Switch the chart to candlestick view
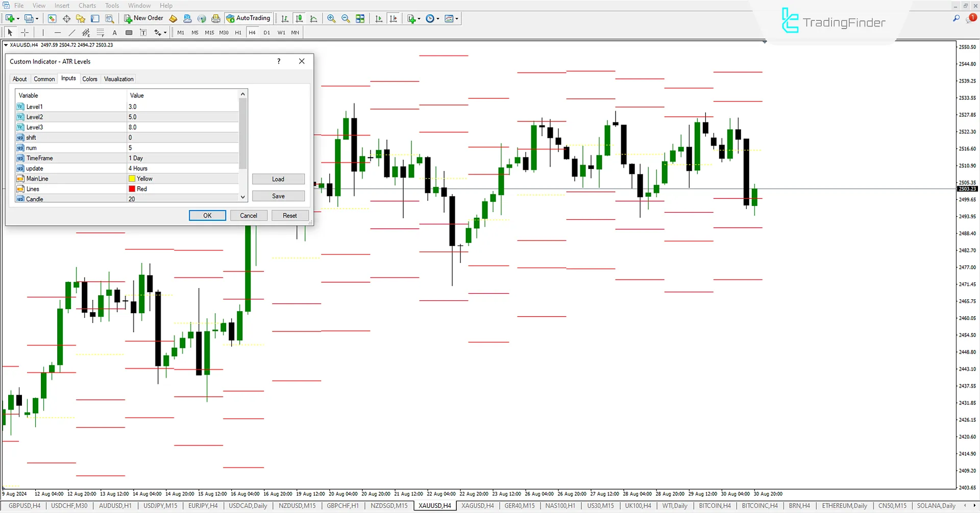The height and width of the screenshot is (513, 980). 299,18
